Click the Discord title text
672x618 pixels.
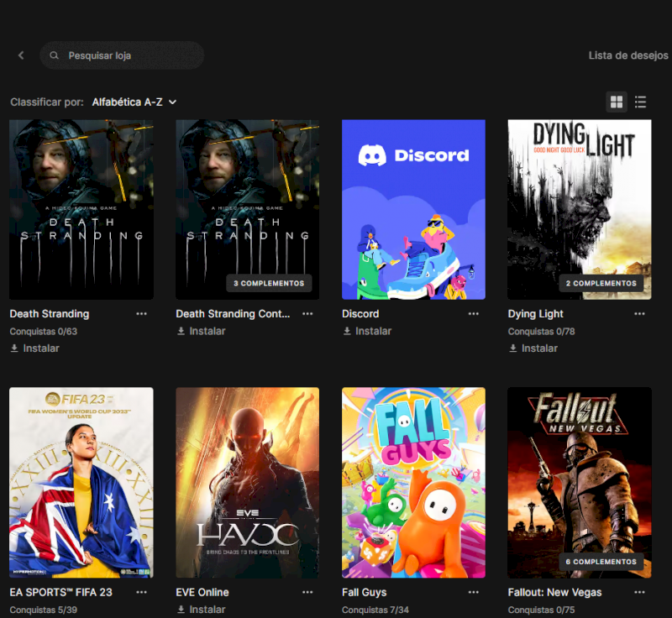click(x=360, y=314)
